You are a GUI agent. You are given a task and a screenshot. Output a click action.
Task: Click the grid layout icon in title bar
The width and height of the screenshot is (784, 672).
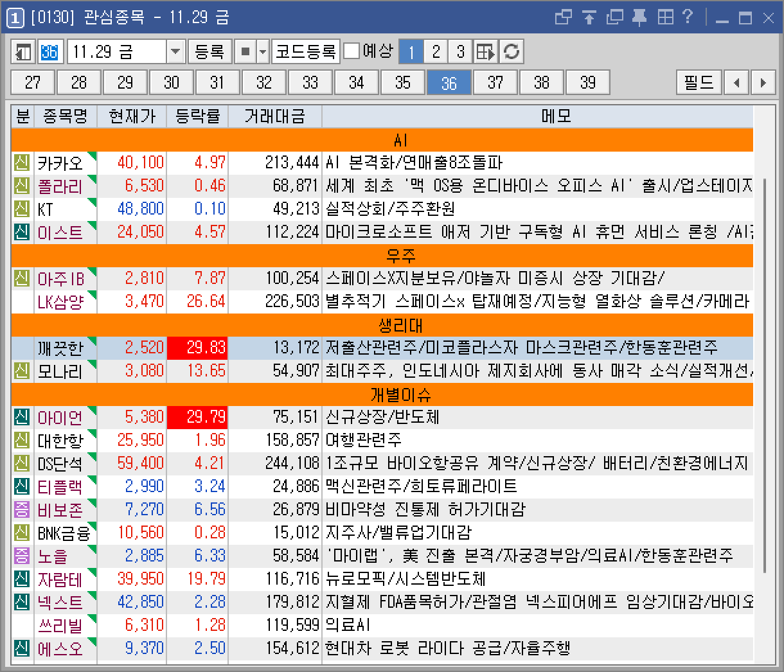point(665,17)
